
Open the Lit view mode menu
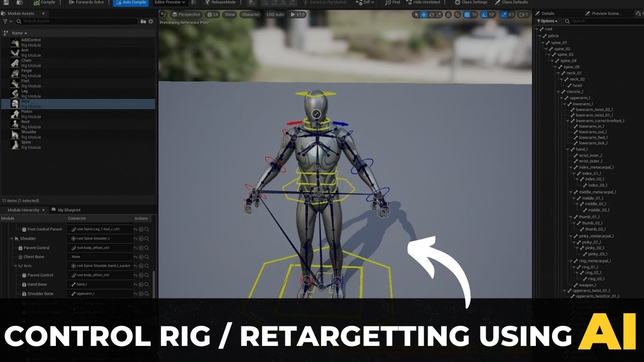pos(212,15)
